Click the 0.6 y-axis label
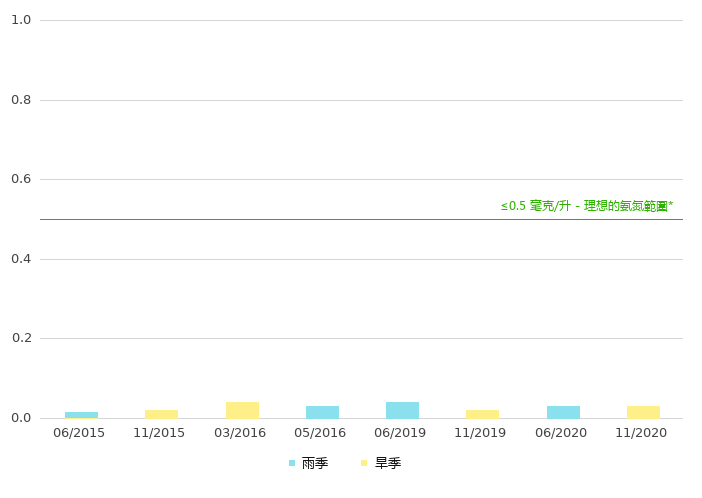The image size is (702, 498). pyautogui.click(x=21, y=179)
